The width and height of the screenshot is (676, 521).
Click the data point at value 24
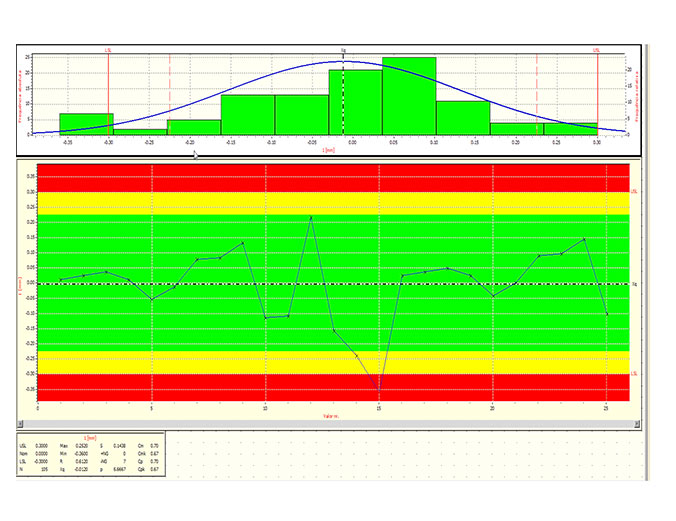tap(584, 239)
